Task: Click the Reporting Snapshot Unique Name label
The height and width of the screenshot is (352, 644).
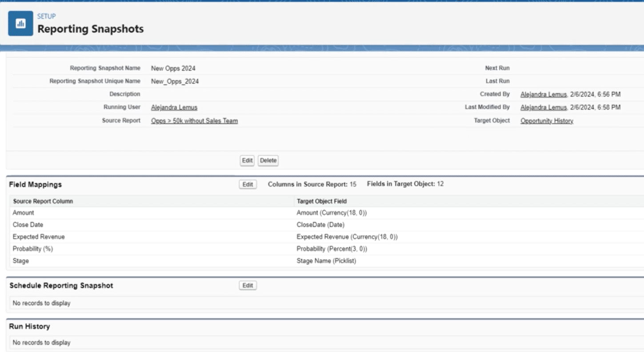Action: (95, 81)
